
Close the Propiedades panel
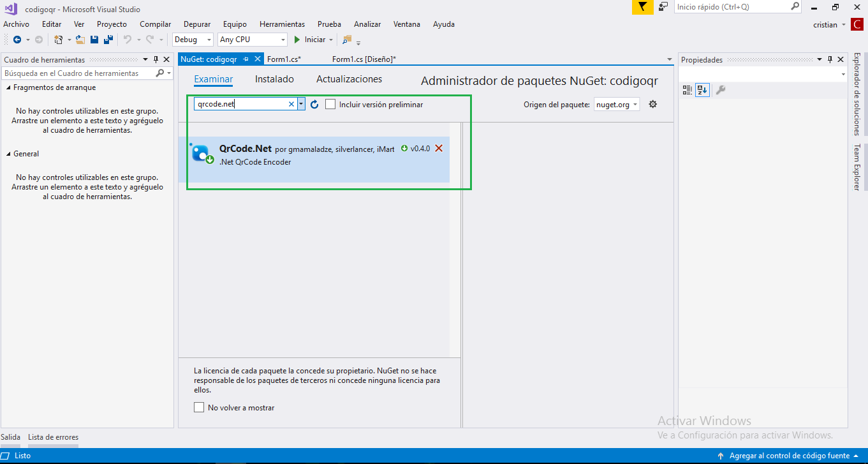(x=841, y=59)
